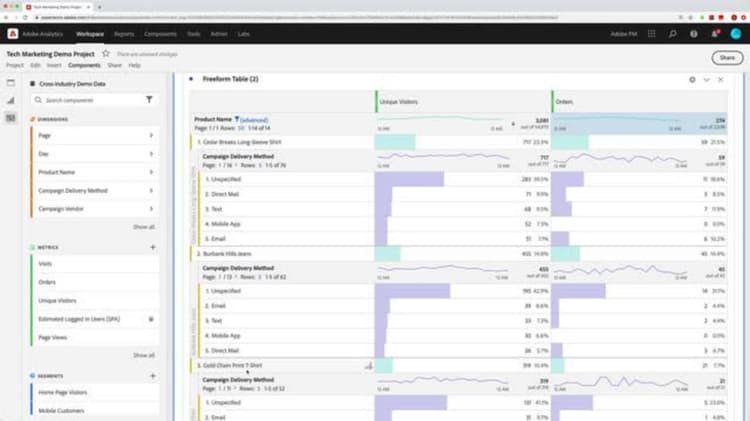Open the help question-mark icon
The height and width of the screenshot is (421, 750).
694,34
